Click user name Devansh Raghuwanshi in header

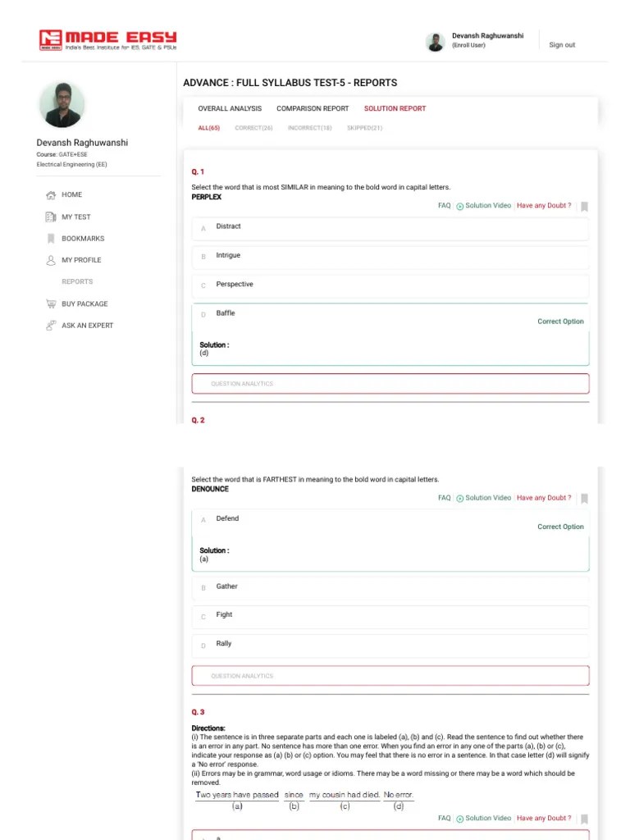click(487, 36)
